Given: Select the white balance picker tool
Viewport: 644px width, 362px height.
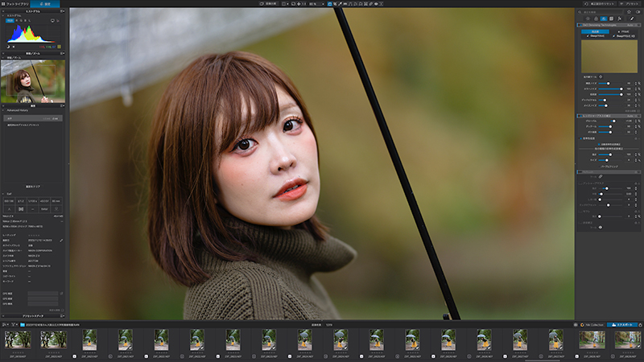Looking at the screenshot, I should [340, 4].
